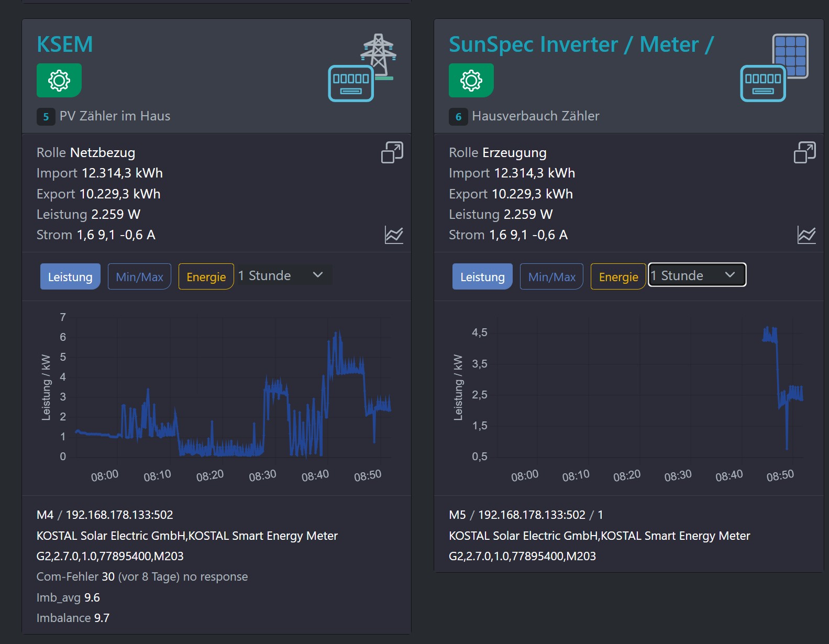The image size is (829, 644).
Task: Click the SunSpec Inverter / Meter title
Action: pyautogui.click(x=581, y=45)
